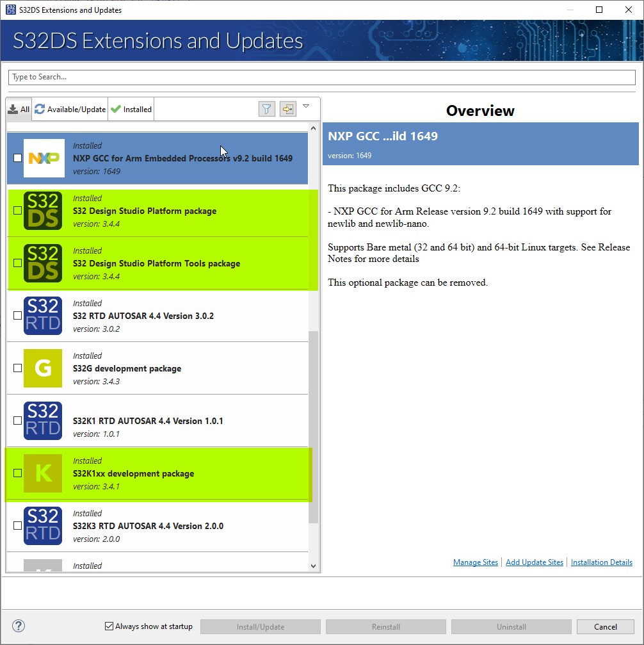The width and height of the screenshot is (644, 645).
Task: Check the S32K3 RTD AUTOSAR package box
Action: pos(18,526)
